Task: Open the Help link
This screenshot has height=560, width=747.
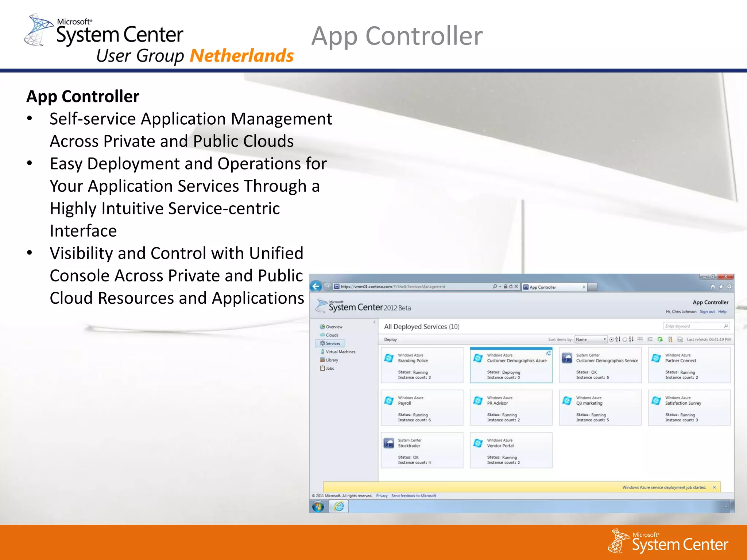Action: [722, 312]
